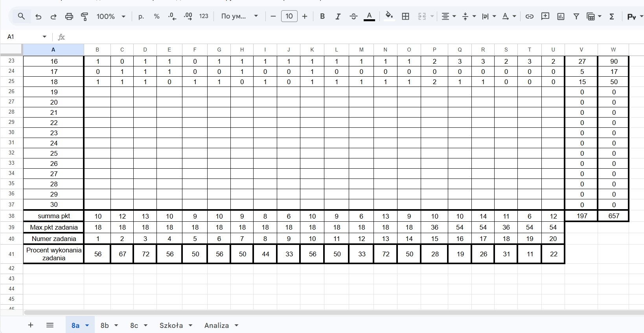Insert a chart via toolbar icon

561,17
